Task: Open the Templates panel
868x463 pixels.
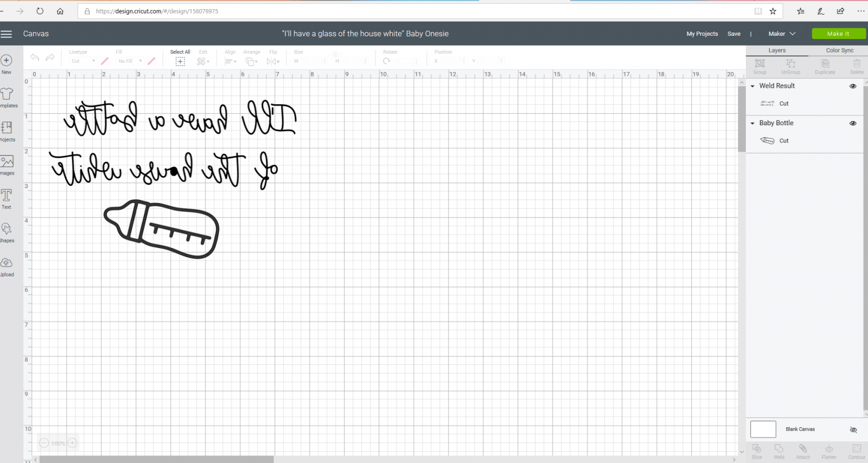Action: [x=7, y=97]
